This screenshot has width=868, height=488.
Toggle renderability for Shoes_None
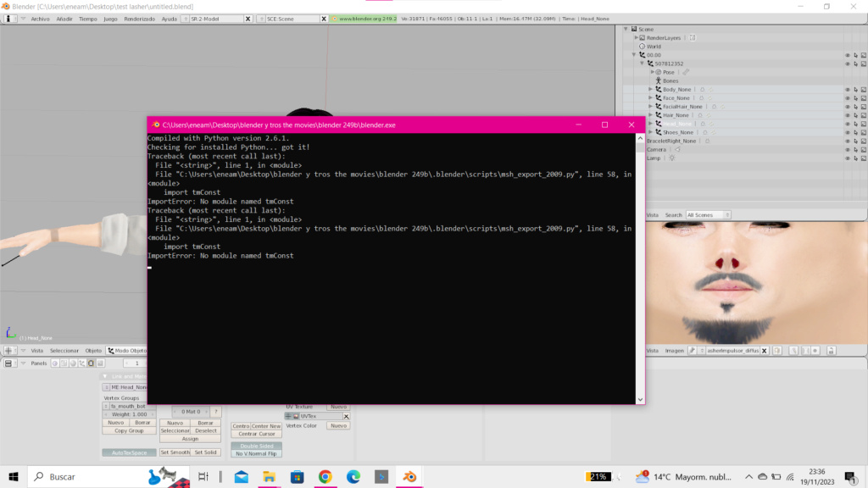pyautogui.click(x=864, y=132)
